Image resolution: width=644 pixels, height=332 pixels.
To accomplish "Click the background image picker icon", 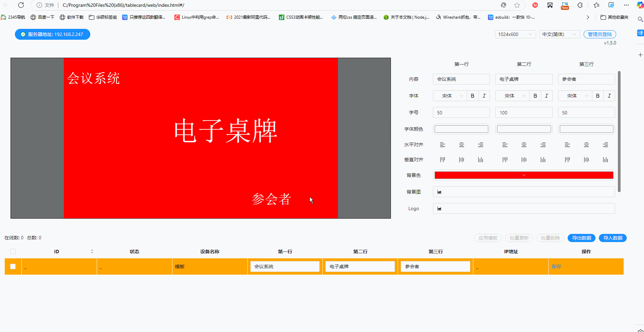I will pos(439,192).
